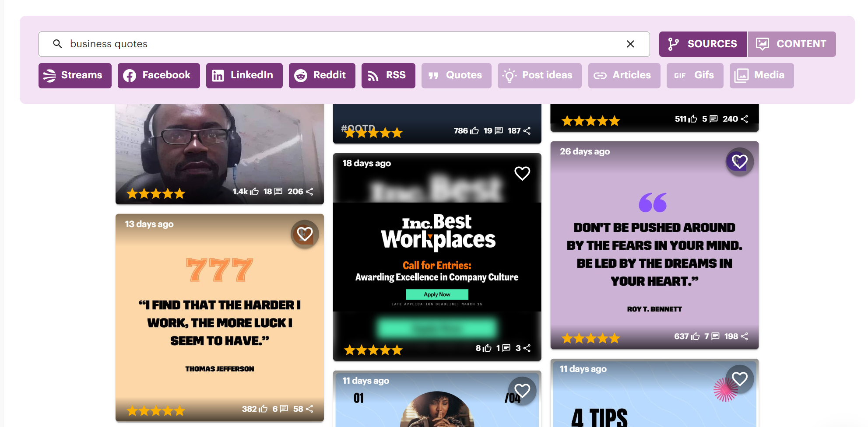Viewport: 868px width, 427px height.
Task: Toggle the Reddit source filter
Action: (x=322, y=75)
